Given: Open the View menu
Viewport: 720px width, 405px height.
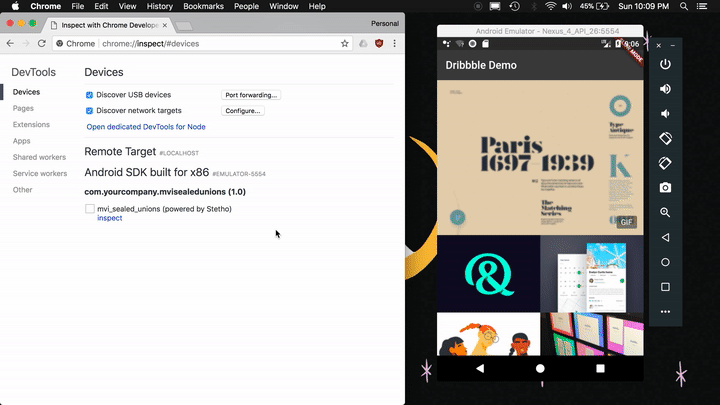Looking at the screenshot, I should pos(127,6).
